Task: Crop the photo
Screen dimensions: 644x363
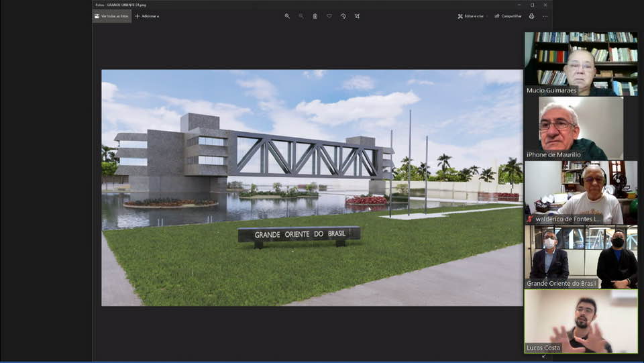Action: [357, 16]
